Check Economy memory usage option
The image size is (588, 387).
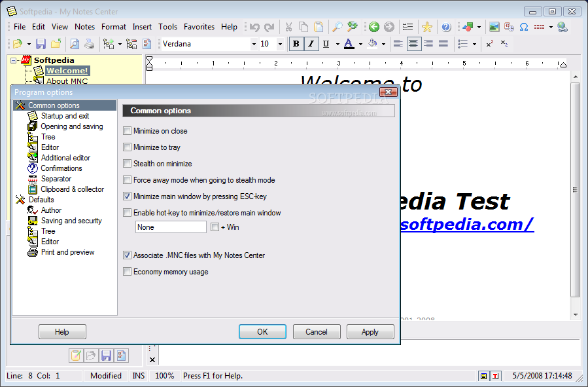click(x=127, y=272)
